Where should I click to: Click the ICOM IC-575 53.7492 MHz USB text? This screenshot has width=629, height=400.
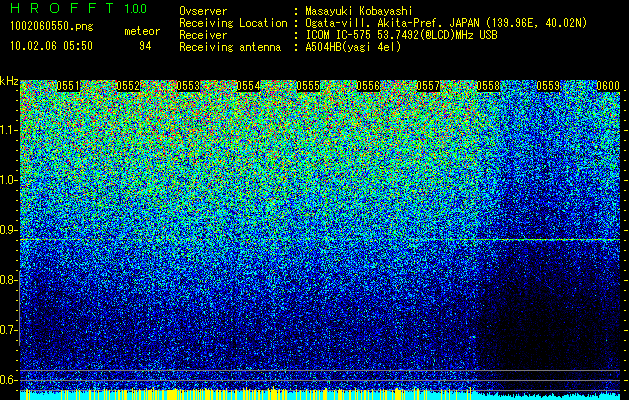[401, 35]
